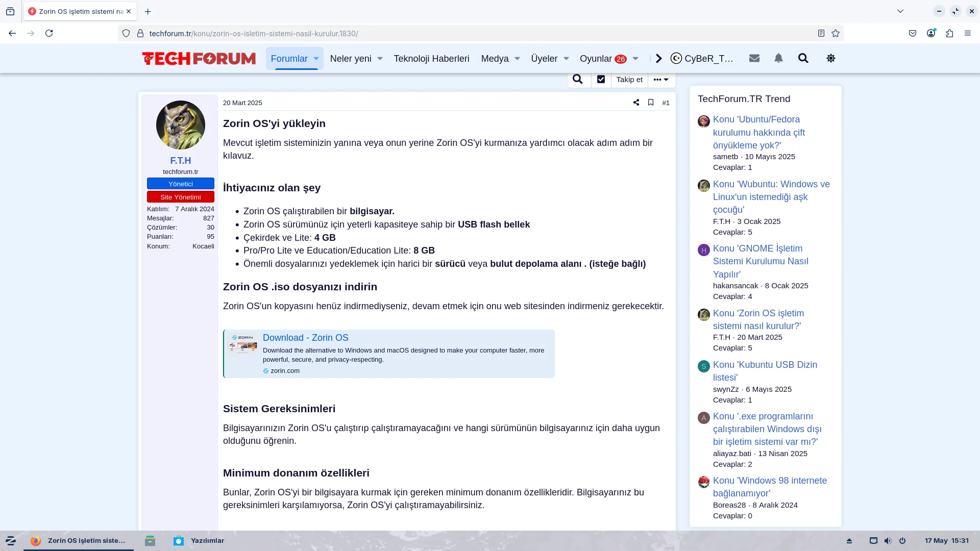This screenshot has height=551, width=980.
Task: View F.T.H owl avatar profile
Action: (x=181, y=125)
